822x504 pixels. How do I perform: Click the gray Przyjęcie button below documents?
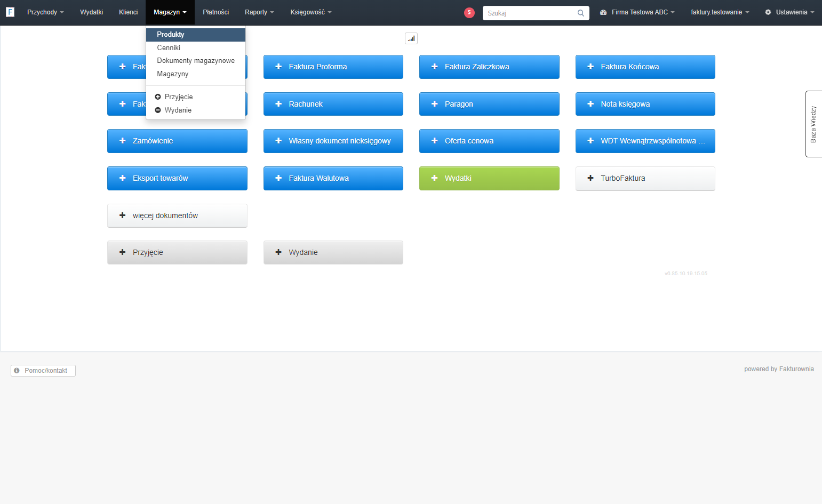(177, 252)
